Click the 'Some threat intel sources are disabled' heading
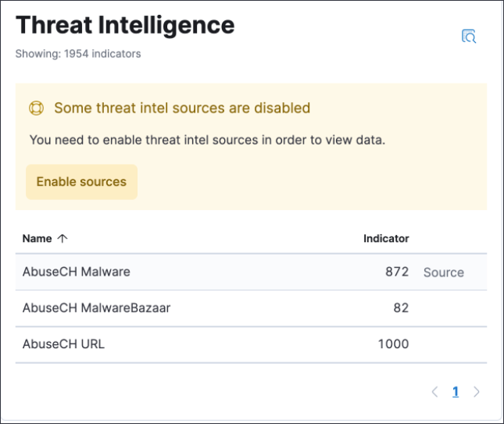The height and width of the screenshot is (424, 504). [x=182, y=109]
